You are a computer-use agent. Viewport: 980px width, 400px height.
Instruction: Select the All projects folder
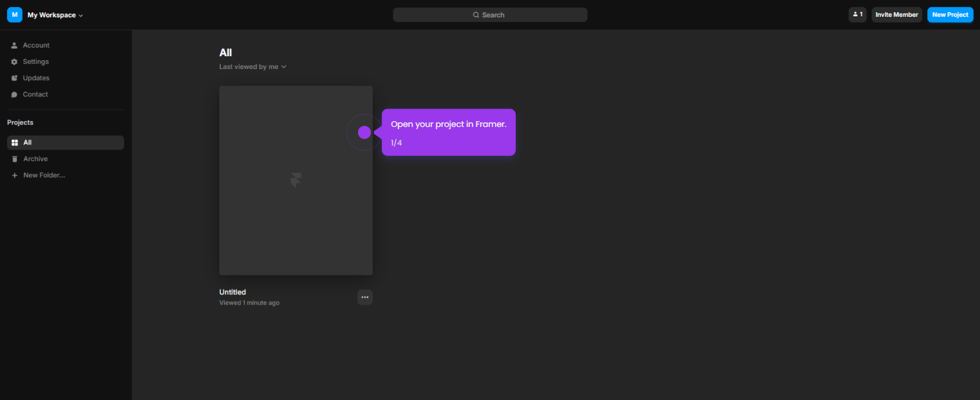(x=65, y=143)
